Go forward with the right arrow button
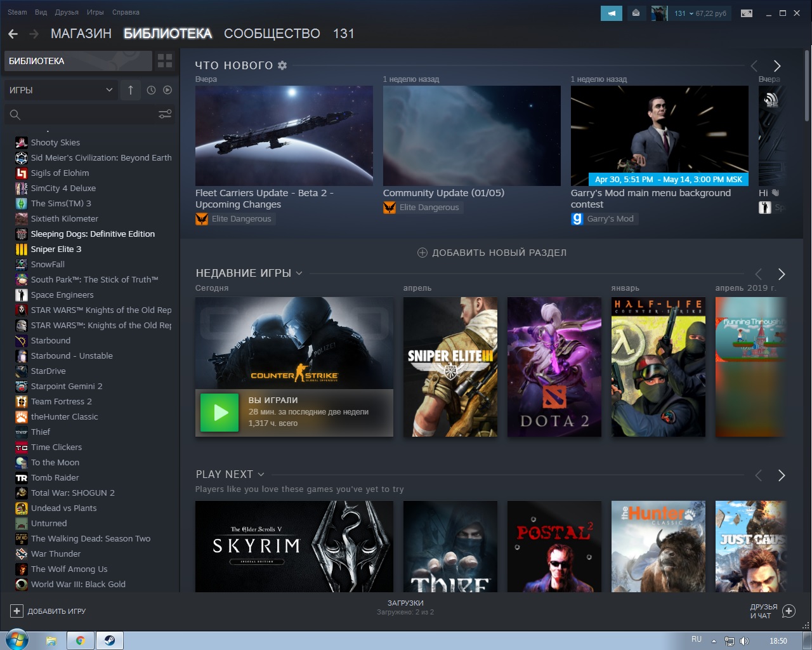 34,34
